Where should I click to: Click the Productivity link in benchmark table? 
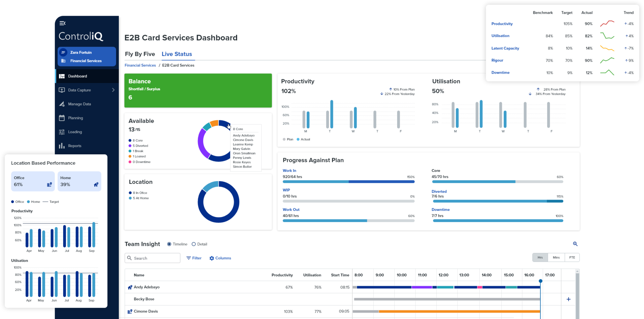click(x=502, y=24)
